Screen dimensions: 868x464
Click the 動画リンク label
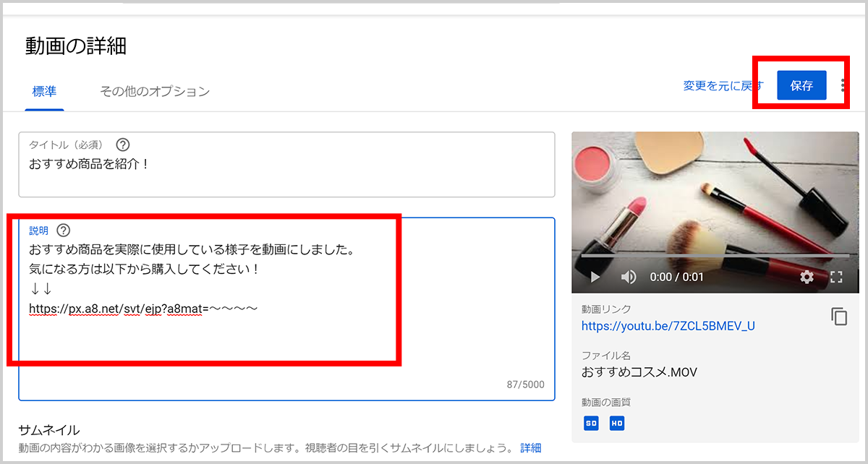tap(606, 309)
